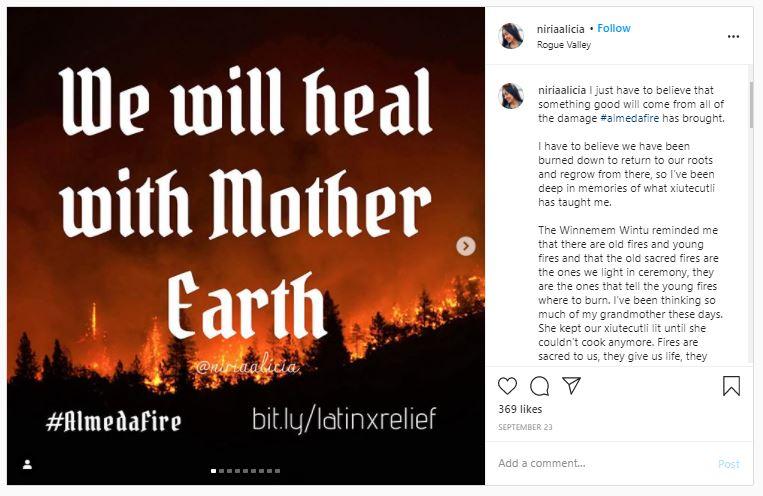Follow niriaalicia
Screen dimensions: 763x496
(x=614, y=28)
